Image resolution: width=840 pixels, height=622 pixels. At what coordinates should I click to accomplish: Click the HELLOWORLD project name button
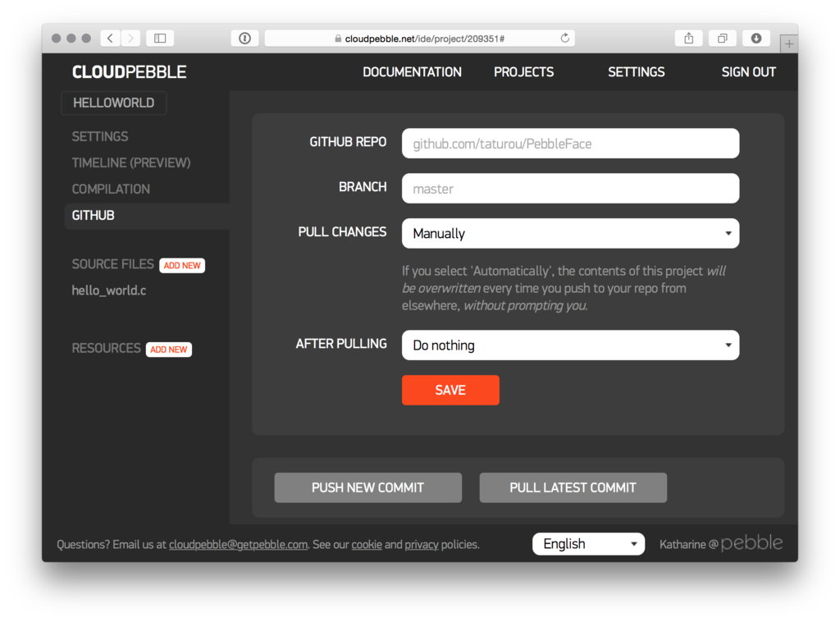click(x=113, y=103)
